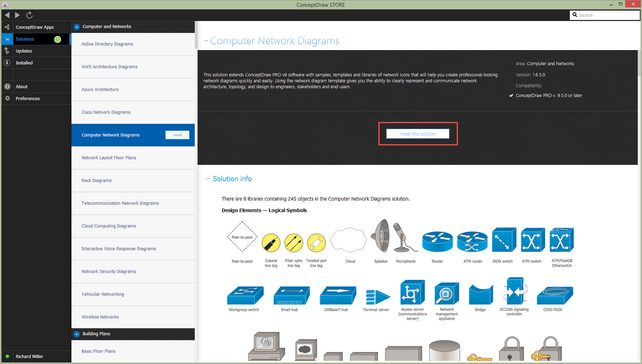Select the Network management appliance symbol
This screenshot has width=642, height=364.
[x=447, y=293]
